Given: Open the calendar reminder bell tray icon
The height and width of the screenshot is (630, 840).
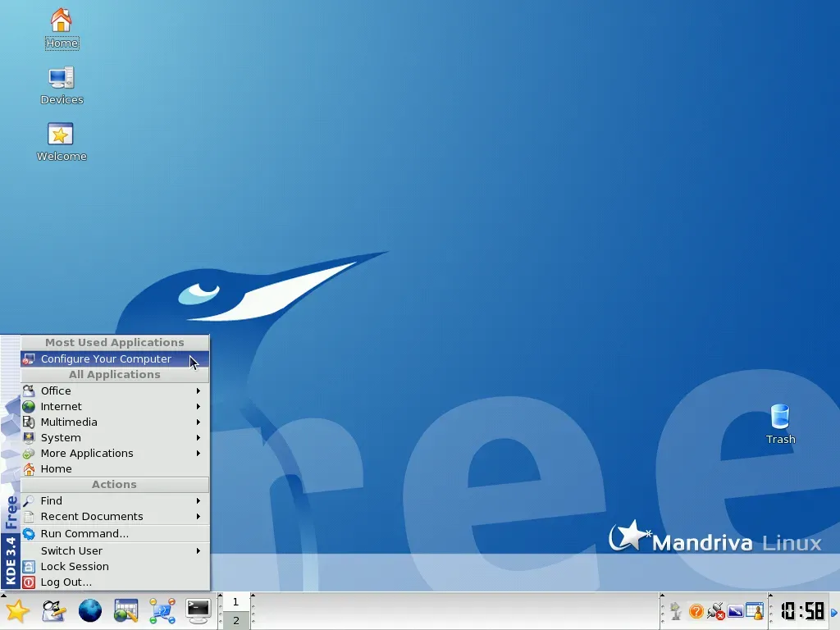Looking at the screenshot, I should point(755,610).
